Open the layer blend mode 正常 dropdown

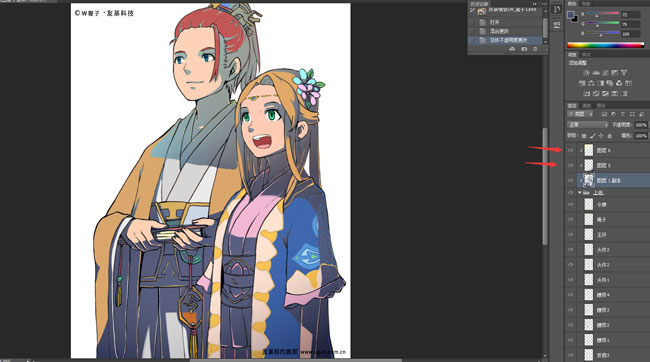coord(588,124)
